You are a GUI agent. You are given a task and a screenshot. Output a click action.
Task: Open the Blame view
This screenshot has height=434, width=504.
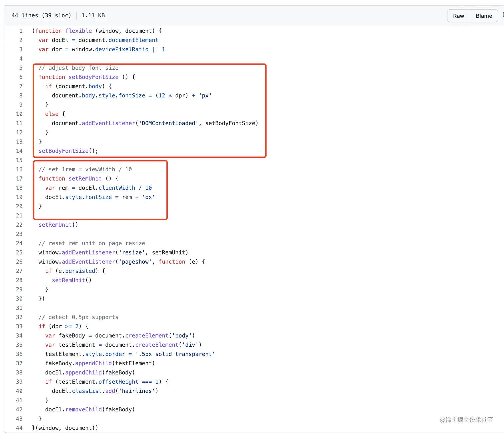pos(484,16)
